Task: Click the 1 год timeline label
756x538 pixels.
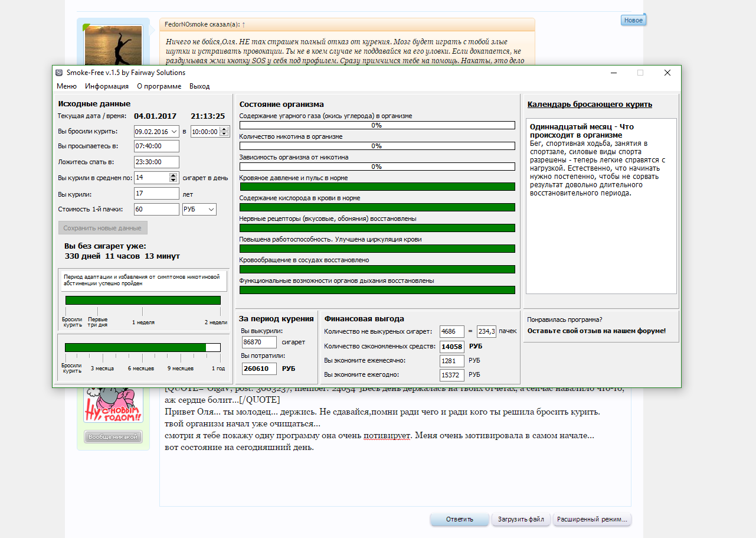Action: pos(218,368)
